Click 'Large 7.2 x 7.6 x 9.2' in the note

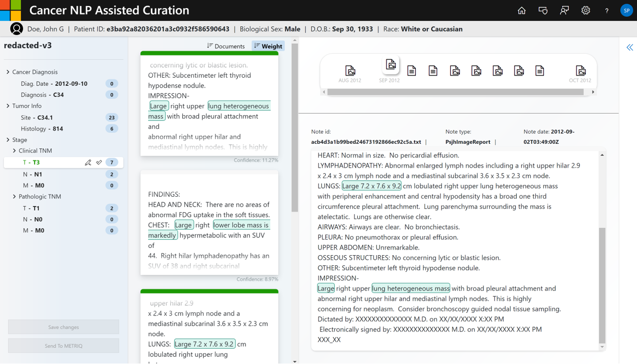point(372,186)
